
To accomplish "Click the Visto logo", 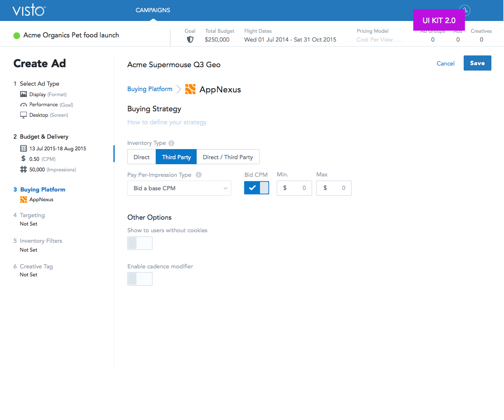I will click(29, 10).
